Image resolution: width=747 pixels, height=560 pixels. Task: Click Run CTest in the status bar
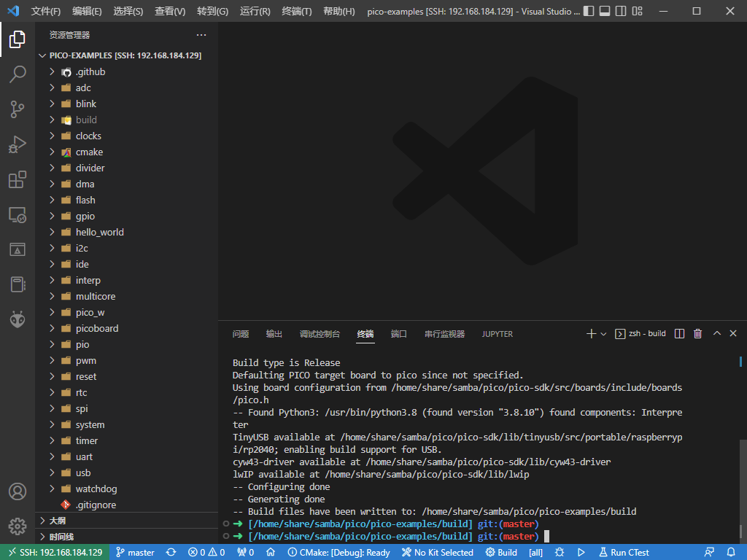[x=624, y=552]
